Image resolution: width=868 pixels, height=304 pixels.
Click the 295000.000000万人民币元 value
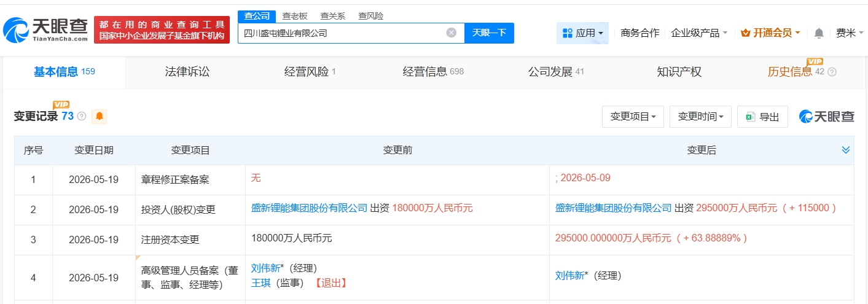pos(613,238)
